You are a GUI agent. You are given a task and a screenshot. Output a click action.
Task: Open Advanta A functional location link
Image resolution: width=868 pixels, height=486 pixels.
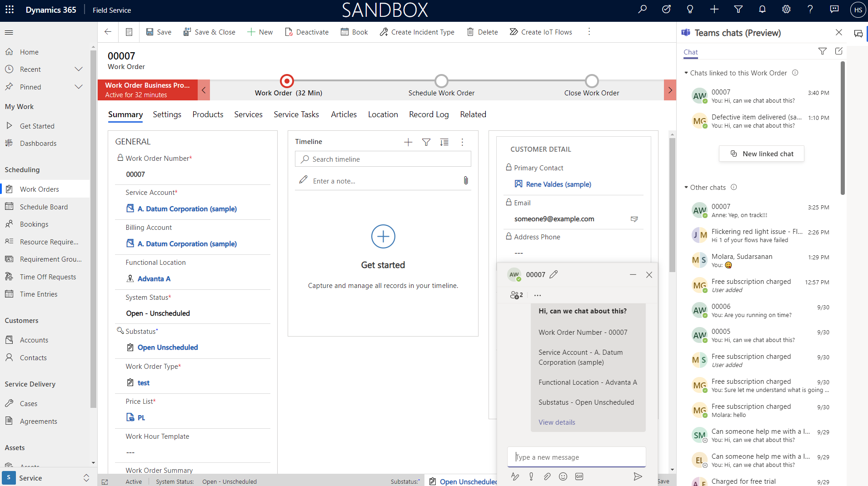click(154, 278)
